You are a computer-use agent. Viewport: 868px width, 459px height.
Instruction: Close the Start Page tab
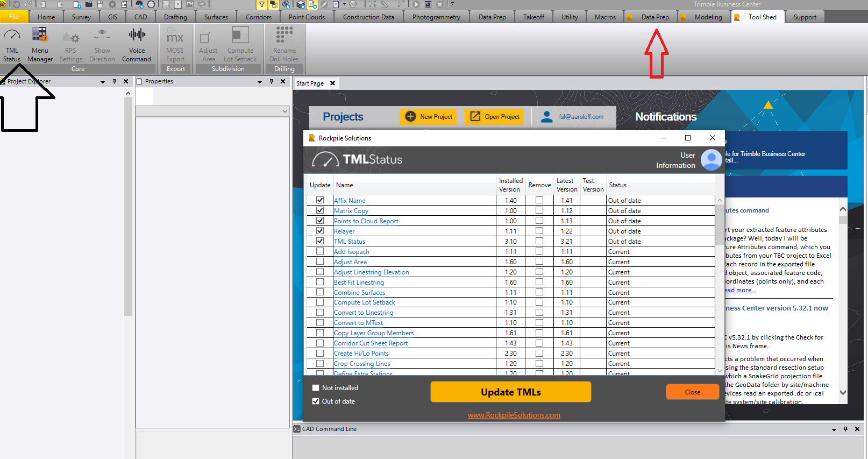332,83
